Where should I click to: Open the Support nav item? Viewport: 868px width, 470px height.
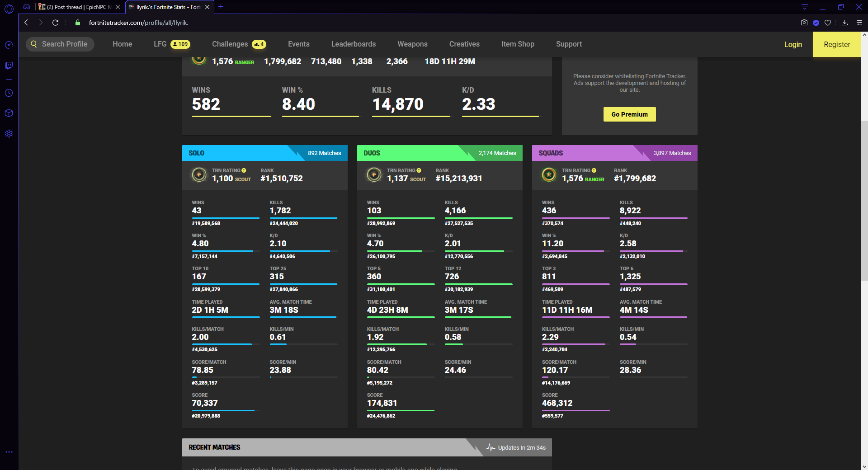click(569, 44)
